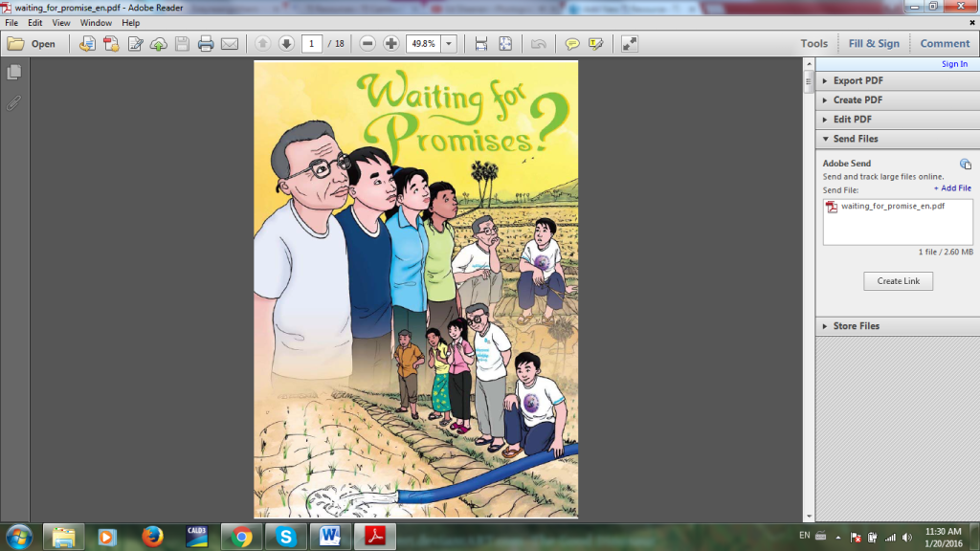Click the Print file icon
Screen dimensions: 980x551
click(205, 43)
